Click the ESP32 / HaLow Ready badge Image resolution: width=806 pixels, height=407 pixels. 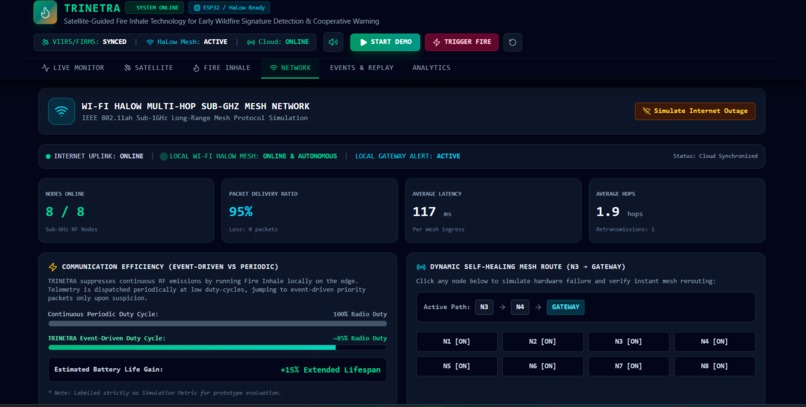(x=229, y=8)
